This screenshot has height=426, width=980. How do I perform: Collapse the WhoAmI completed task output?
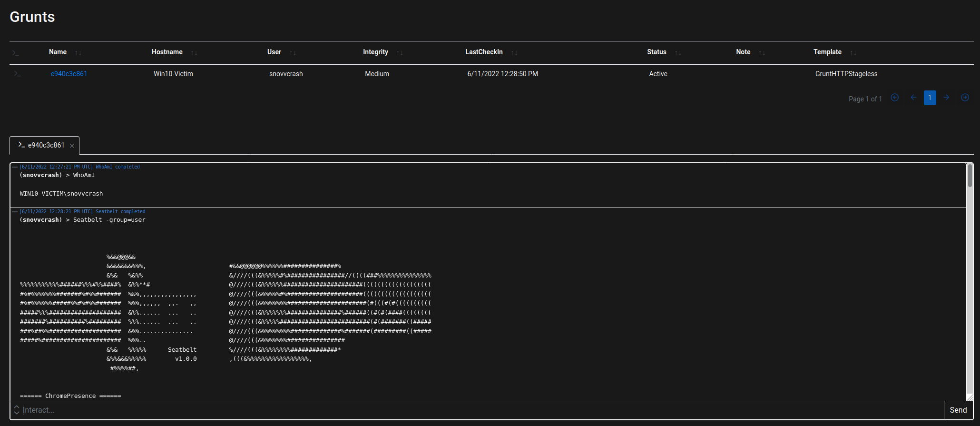click(x=15, y=167)
